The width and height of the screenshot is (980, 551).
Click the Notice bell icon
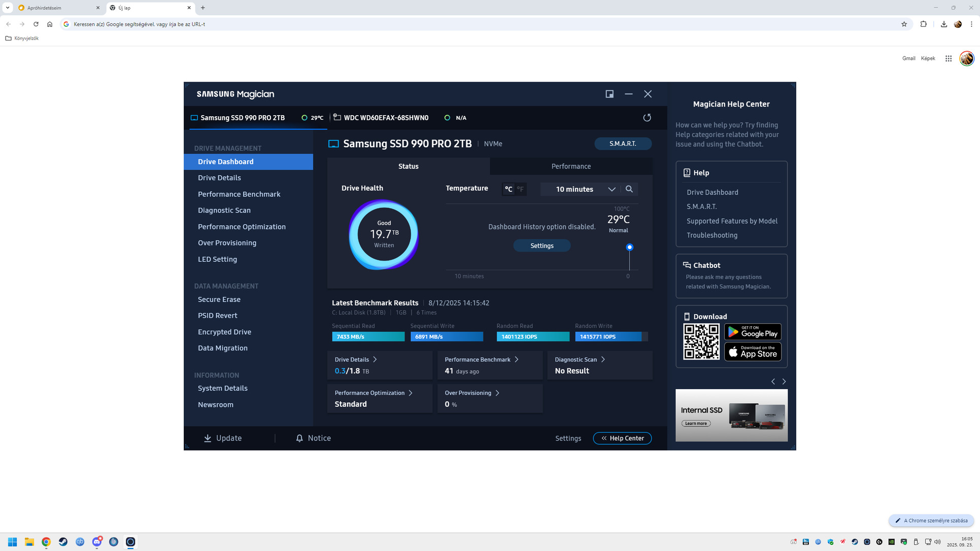pyautogui.click(x=299, y=438)
